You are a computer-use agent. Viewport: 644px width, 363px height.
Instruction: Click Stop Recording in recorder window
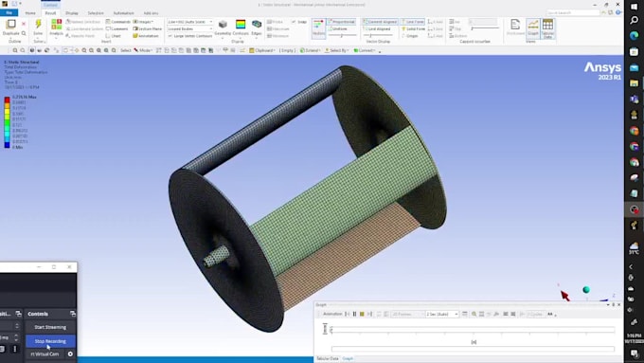[50, 341]
